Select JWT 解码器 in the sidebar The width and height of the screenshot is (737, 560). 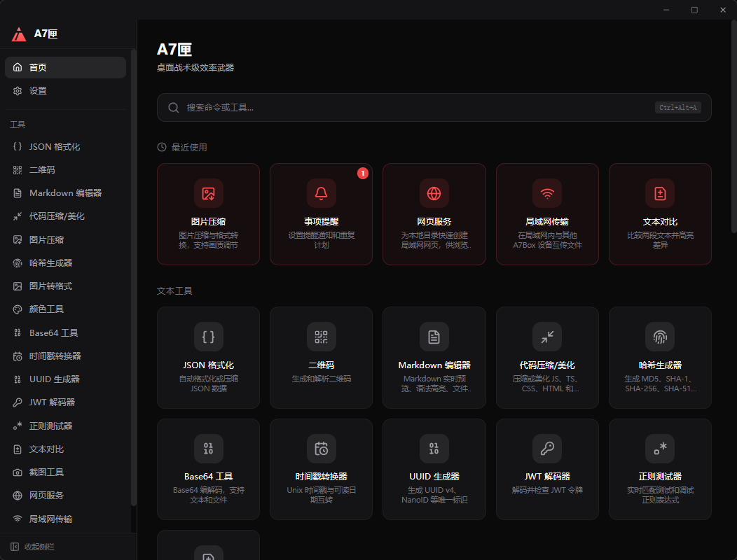65,402
